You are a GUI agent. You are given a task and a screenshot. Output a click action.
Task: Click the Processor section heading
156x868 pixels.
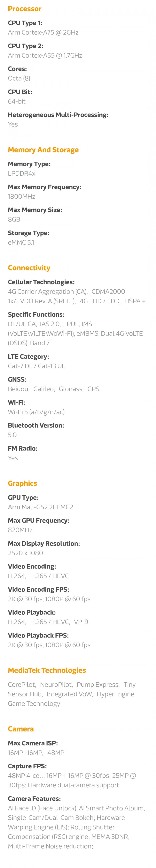click(x=25, y=9)
